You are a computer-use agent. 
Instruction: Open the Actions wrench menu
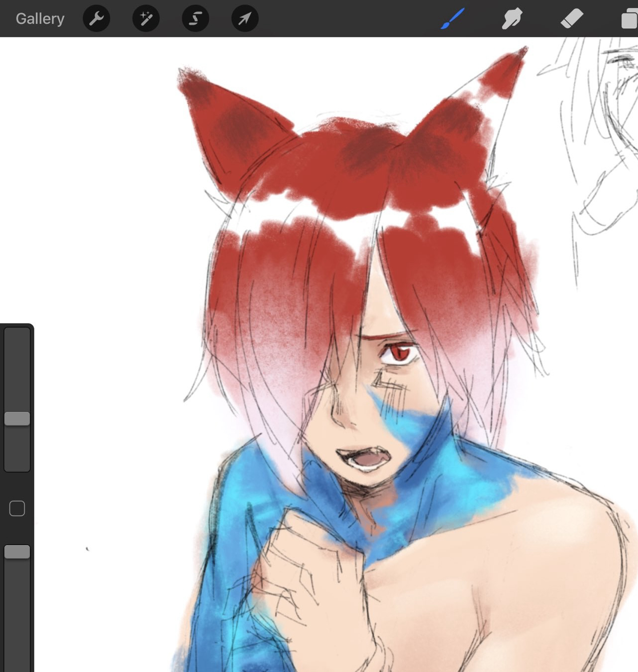[x=96, y=19]
